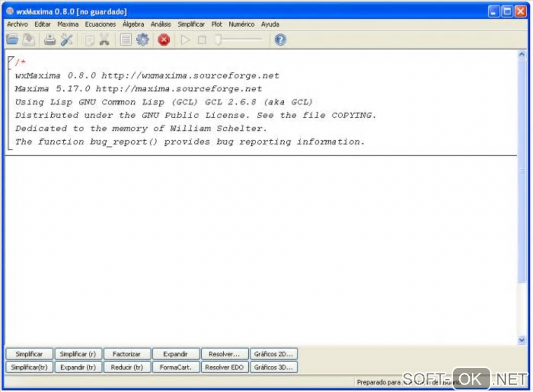533x392 pixels.
Task: Click the Save document toolbar icon
Action: tap(29, 40)
